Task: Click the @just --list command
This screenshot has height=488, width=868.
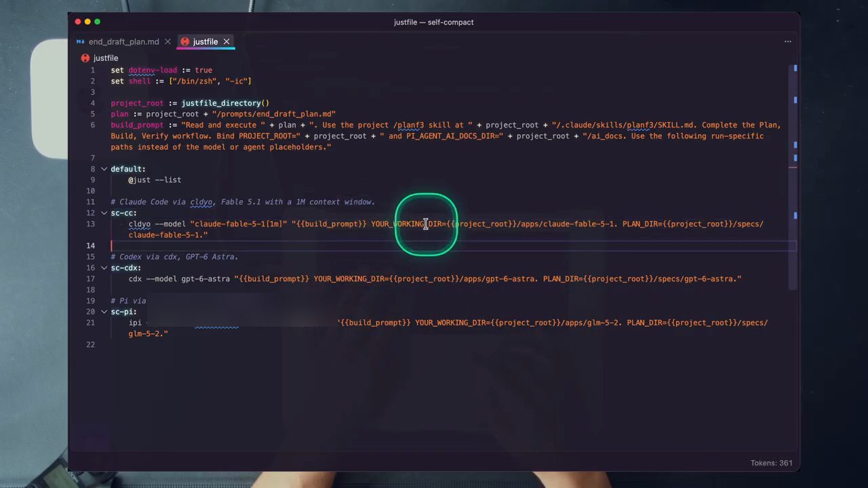Action: [x=155, y=180]
